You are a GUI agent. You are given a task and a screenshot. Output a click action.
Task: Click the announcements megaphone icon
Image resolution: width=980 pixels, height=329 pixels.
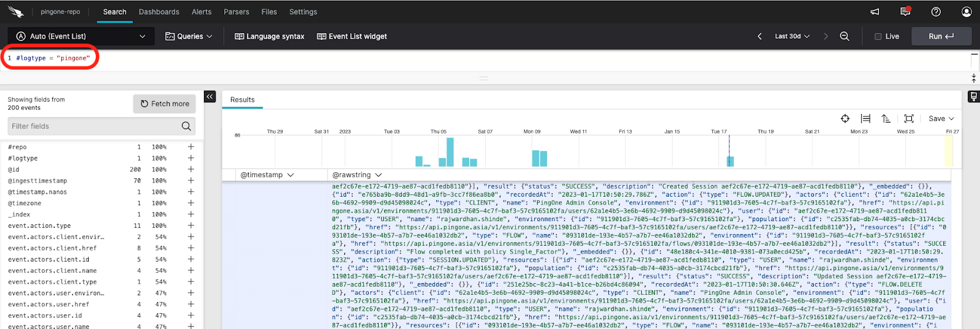(x=875, y=12)
